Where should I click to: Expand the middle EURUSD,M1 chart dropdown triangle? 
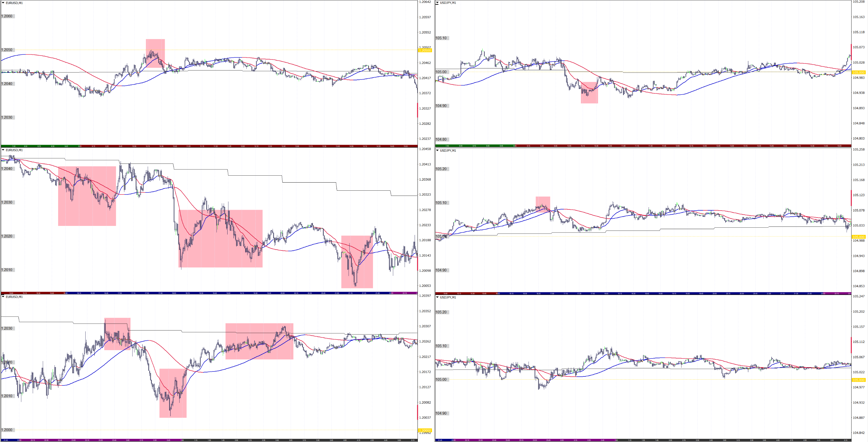(x=3, y=150)
